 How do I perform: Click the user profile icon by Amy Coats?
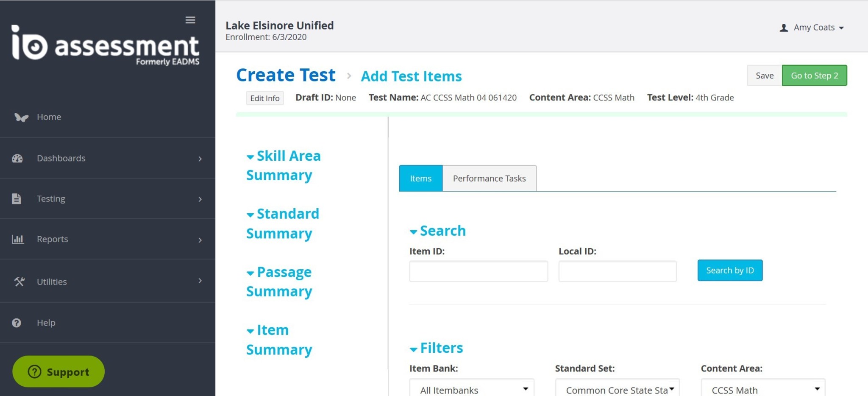pyautogui.click(x=784, y=28)
